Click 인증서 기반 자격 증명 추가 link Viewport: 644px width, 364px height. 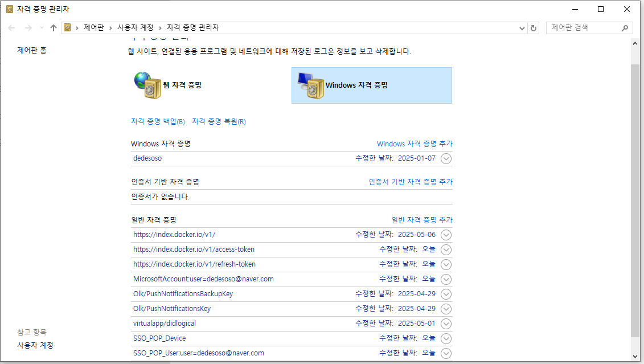pos(411,182)
